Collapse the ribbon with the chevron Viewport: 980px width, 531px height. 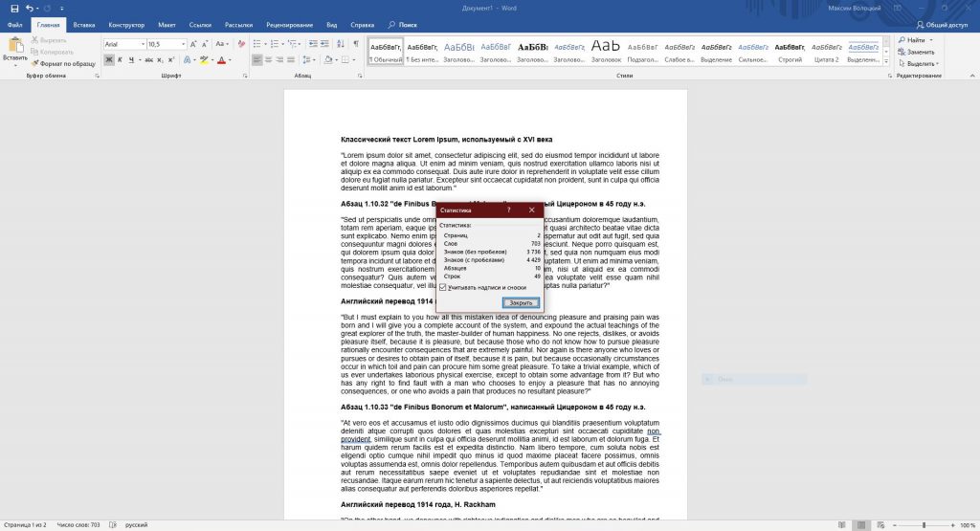click(972, 76)
